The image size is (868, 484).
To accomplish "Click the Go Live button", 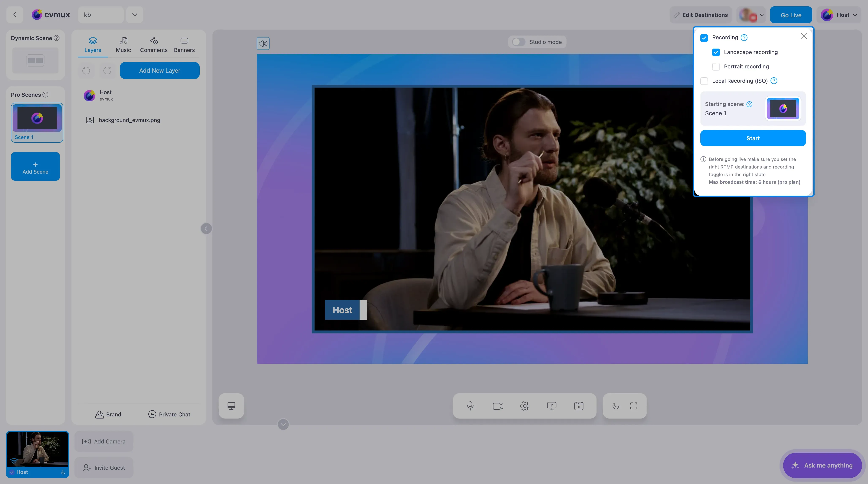I will (x=791, y=15).
